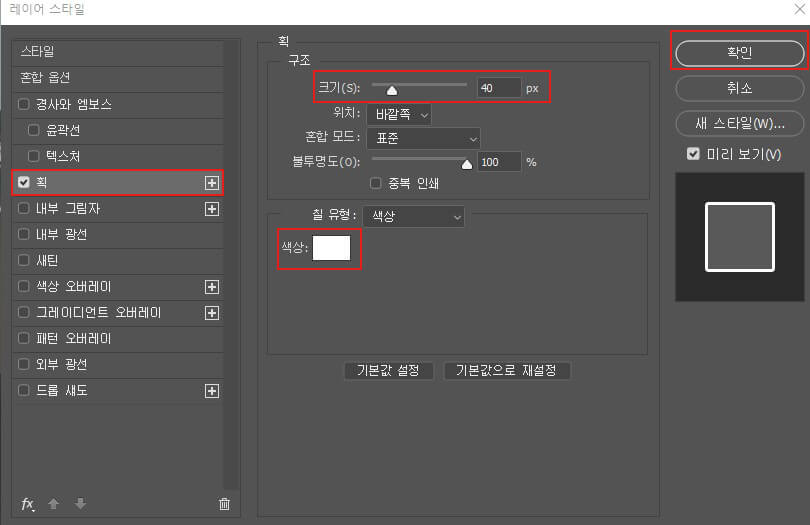This screenshot has width=810, height=525.
Task: Open the 위치 dropdown showing 바깥쪽
Action: [x=399, y=114]
